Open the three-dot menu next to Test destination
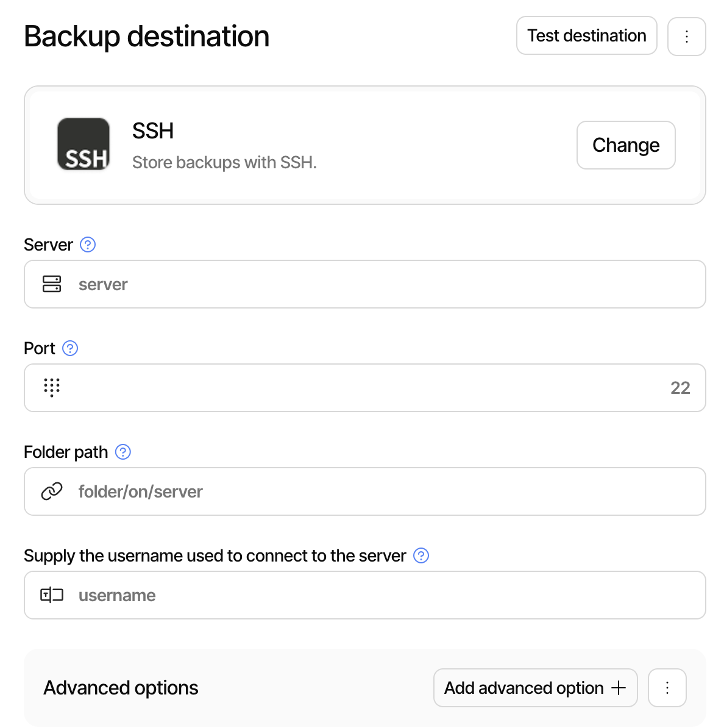724x728 pixels. 686,36
